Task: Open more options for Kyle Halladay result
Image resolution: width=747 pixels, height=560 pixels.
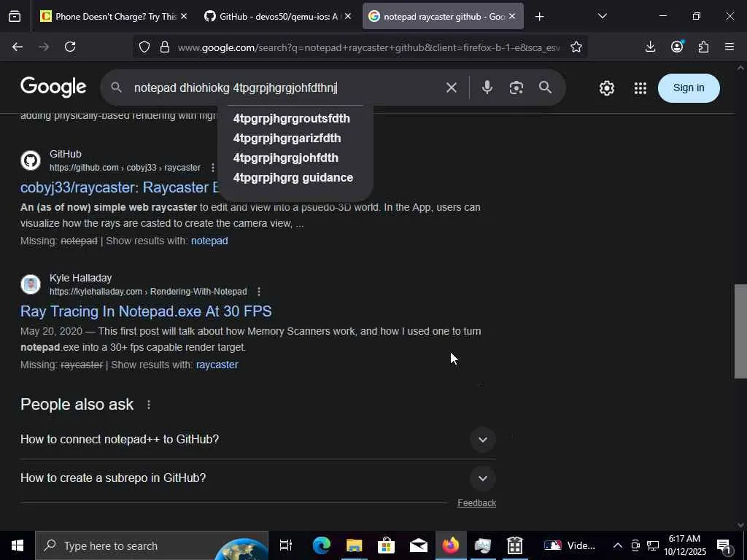Action: (x=259, y=292)
